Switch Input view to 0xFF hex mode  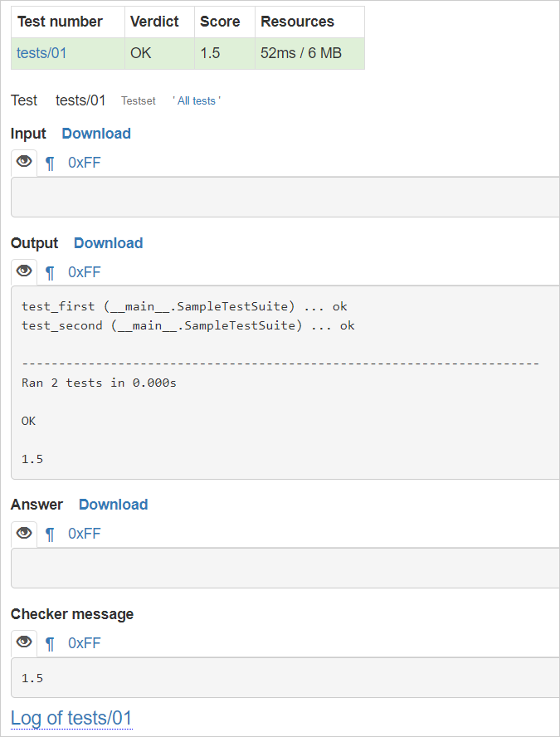click(x=84, y=163)
